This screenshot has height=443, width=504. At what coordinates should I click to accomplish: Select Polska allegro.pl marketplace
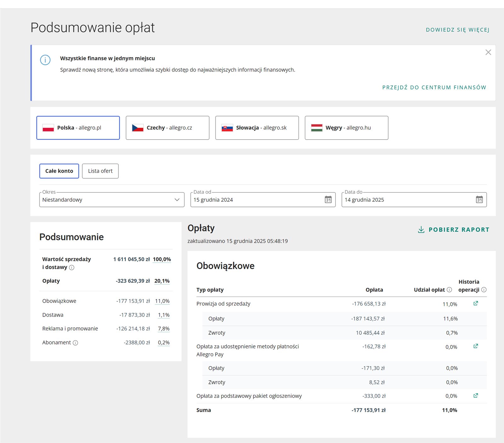pyautogui.click(x=78, y=128)
